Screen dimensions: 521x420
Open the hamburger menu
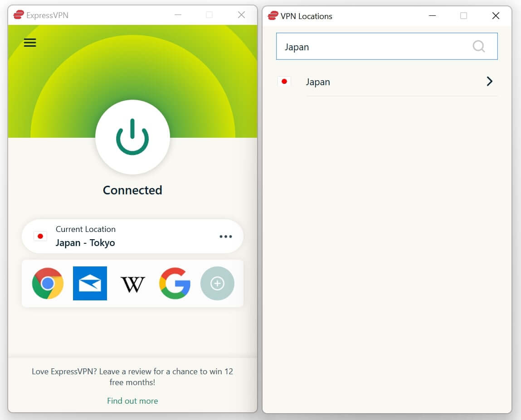click(x=29, y=42)
